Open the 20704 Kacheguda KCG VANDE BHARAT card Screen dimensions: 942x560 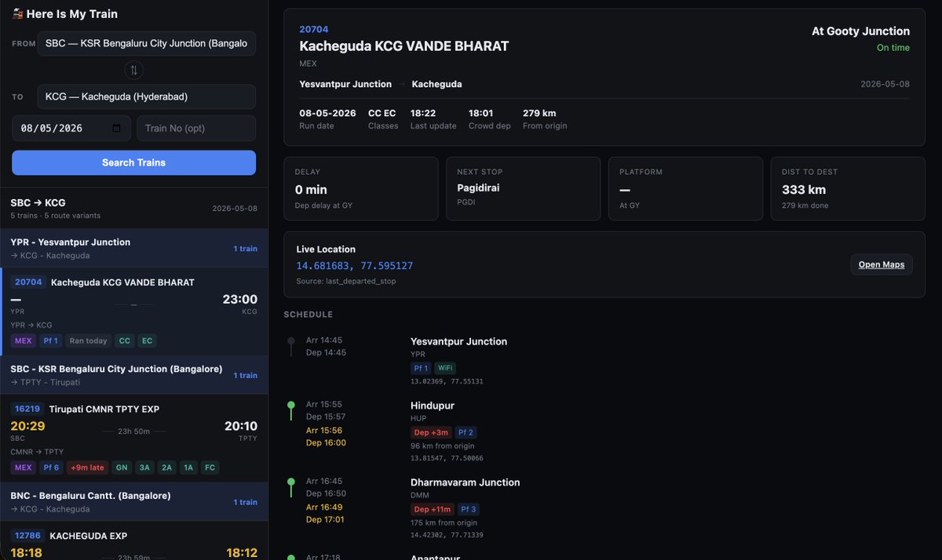pos(133,311)
